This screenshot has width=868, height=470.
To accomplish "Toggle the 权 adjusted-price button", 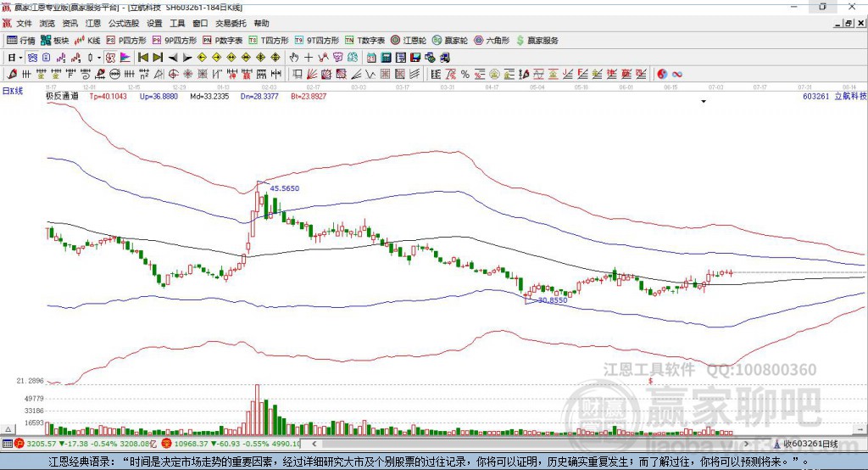I will tap(110, 58).
